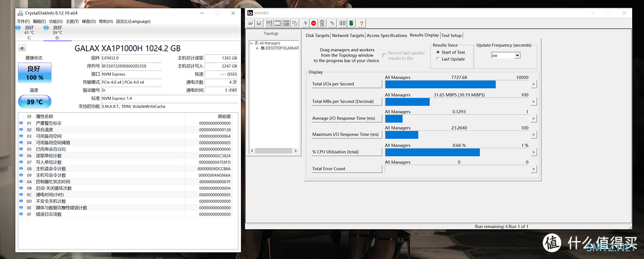
Task: Click arrow button beside Total Error Count bar
Action: click(x=534, y=168)
